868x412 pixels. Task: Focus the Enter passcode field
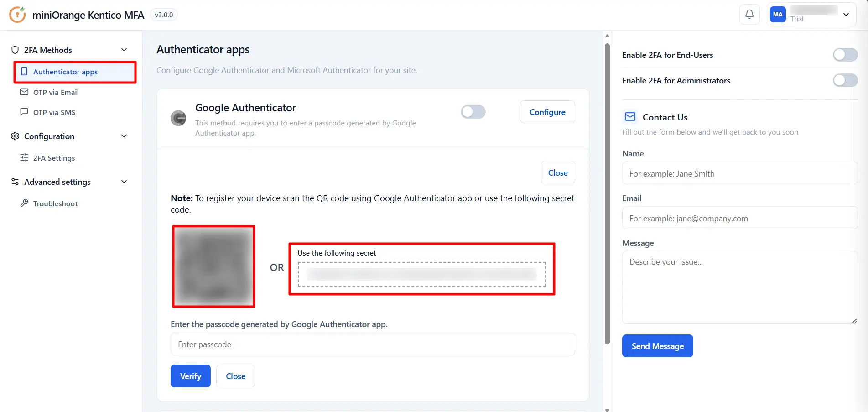click(373, 344)
